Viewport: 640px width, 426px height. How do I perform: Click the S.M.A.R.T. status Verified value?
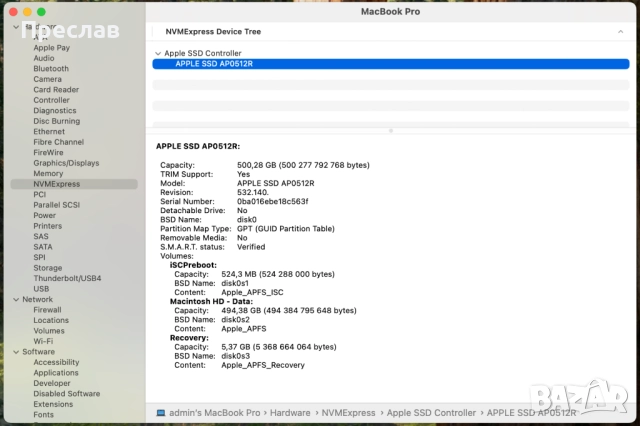click(251, 247)
